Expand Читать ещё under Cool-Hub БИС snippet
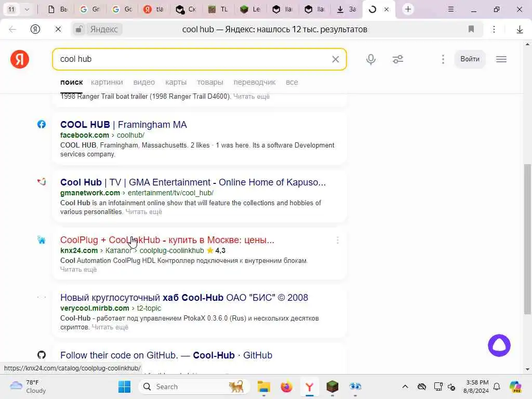532x399 pixels. point(110,327)
